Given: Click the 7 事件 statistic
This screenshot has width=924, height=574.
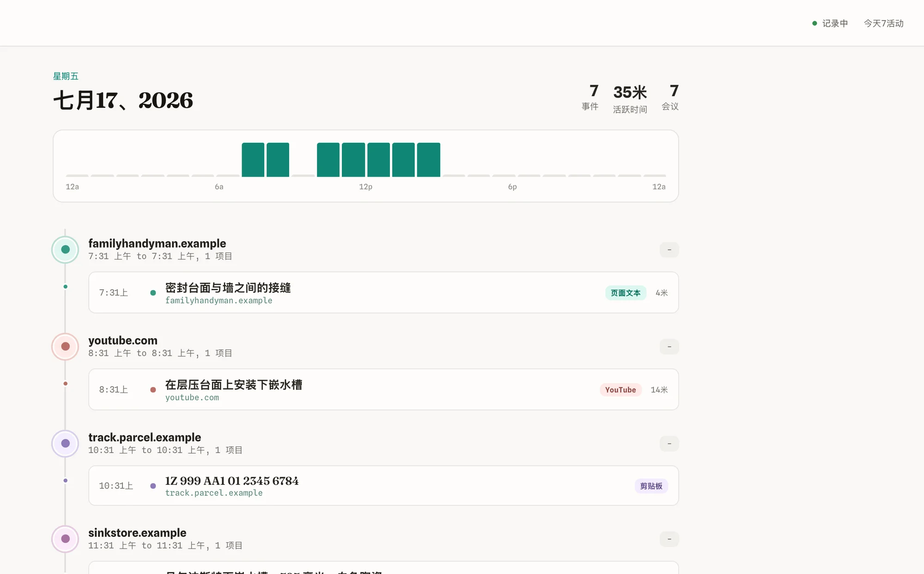Looking at the screenshot, I should coord(590,98).
